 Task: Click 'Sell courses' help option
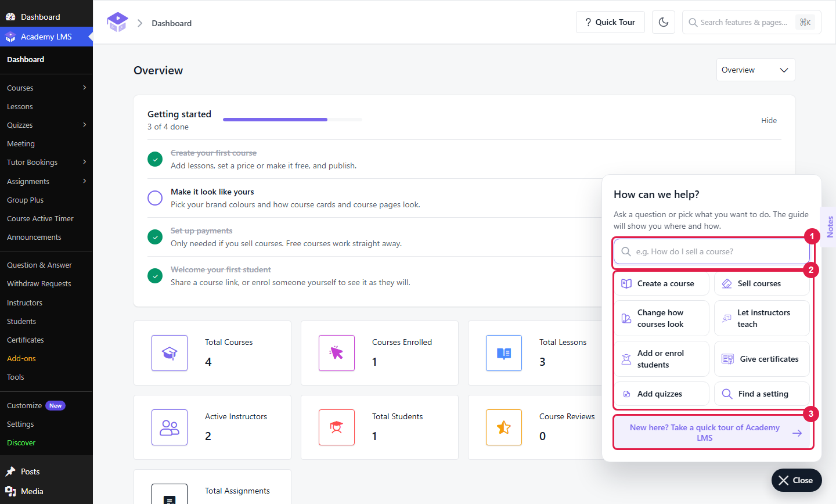click(x=762, y=283)
